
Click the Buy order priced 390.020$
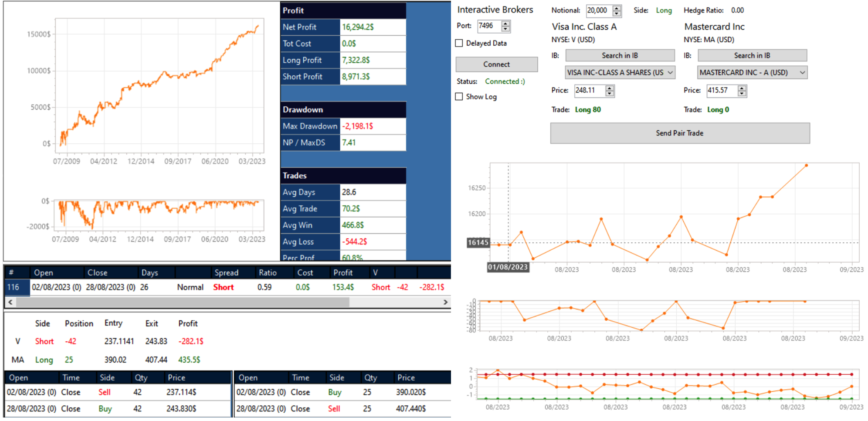click(x=342, y=392)
